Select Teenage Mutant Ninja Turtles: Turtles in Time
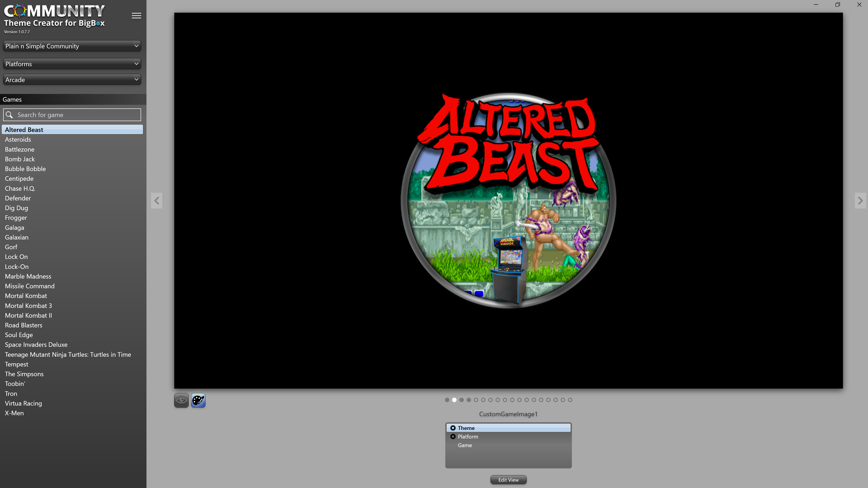 (72, 355)
